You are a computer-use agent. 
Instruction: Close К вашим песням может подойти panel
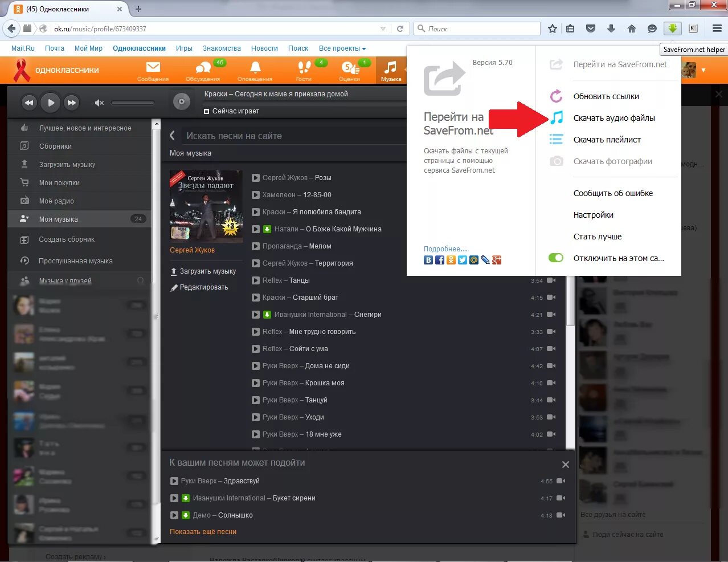tap(566, 465)
